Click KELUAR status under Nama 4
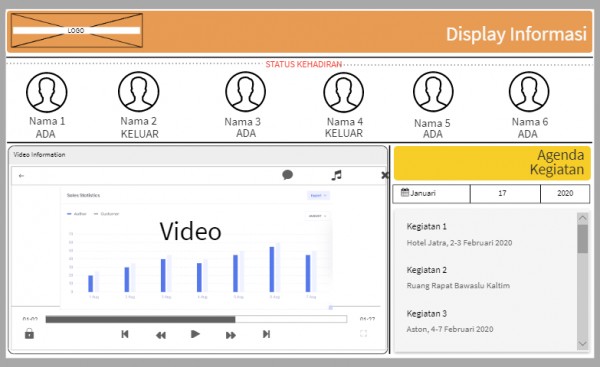 point(344,133)
